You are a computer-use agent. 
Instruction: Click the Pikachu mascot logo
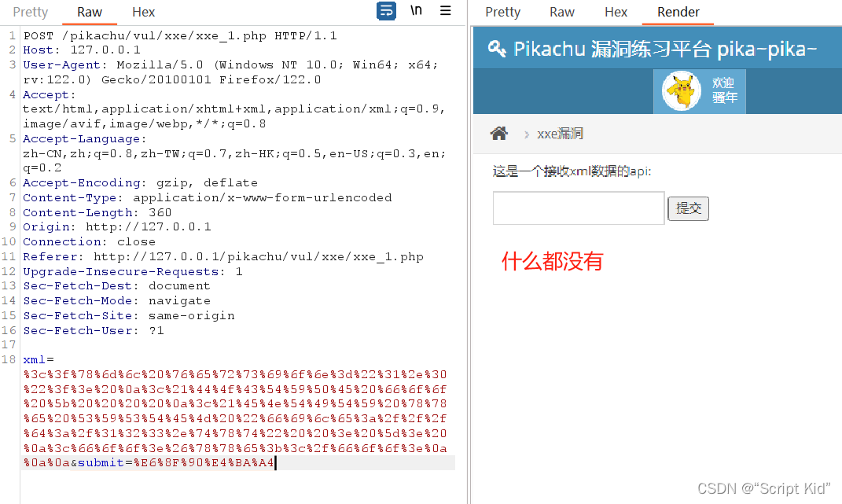pos(681,91)
